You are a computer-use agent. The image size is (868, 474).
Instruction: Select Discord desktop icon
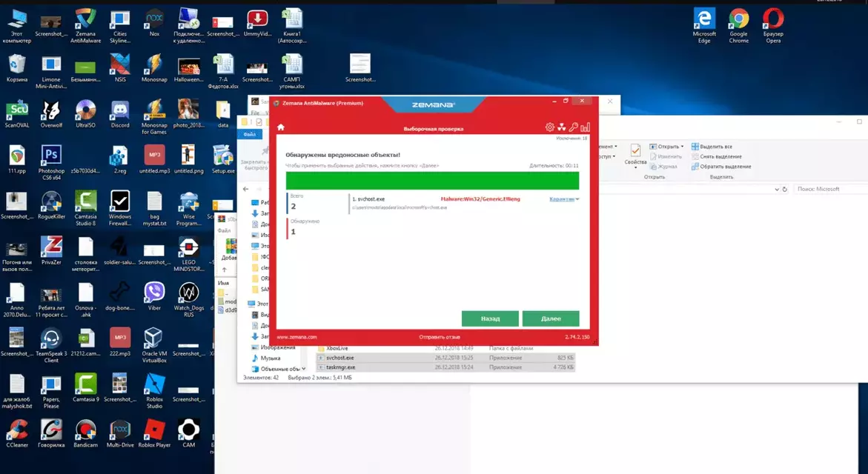pos(119,114)
